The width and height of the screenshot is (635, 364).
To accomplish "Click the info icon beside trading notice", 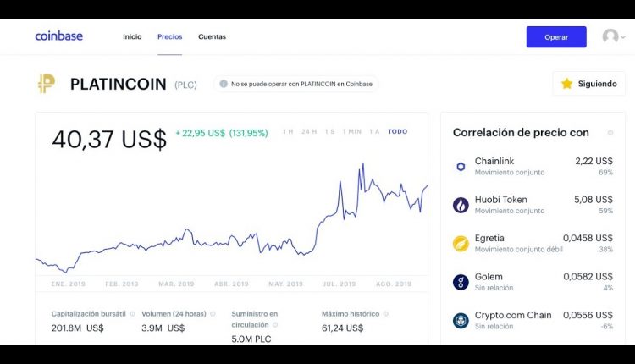I will tap(224, 84).
